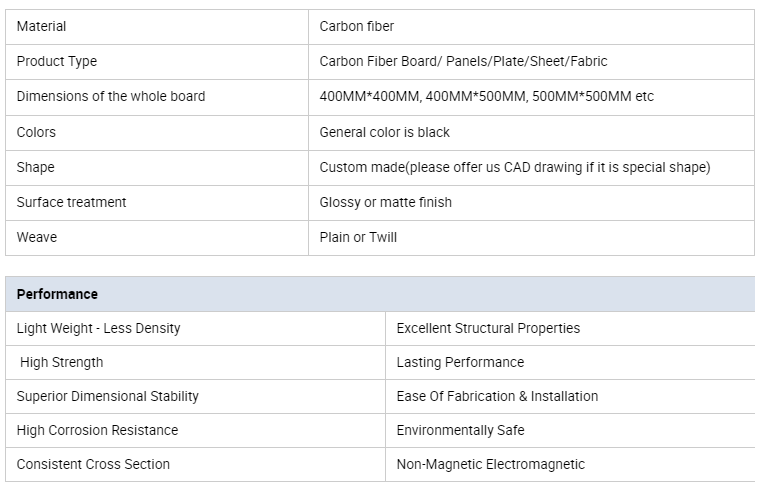Select High Corrosion Resistance cell
764x493 pixels.
point(195,431)
